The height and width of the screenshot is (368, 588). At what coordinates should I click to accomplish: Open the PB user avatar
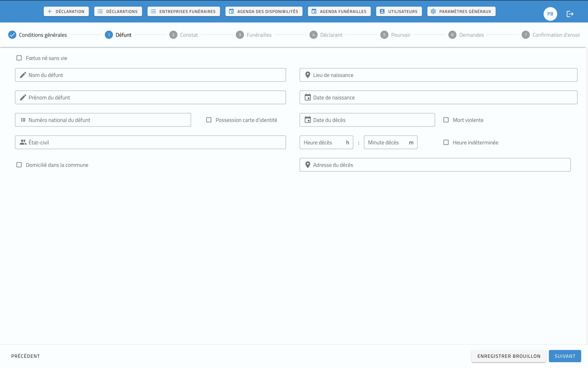pos(550,14)
